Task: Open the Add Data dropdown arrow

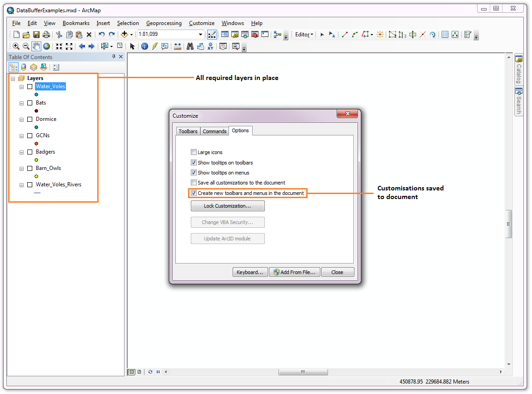Action: click(x=131, y=35)
